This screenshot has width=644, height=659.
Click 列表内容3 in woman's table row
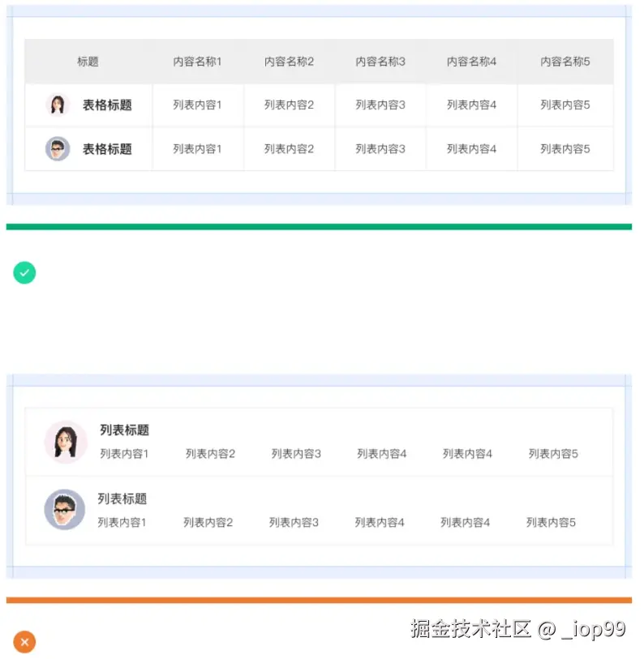coord(380,105)
